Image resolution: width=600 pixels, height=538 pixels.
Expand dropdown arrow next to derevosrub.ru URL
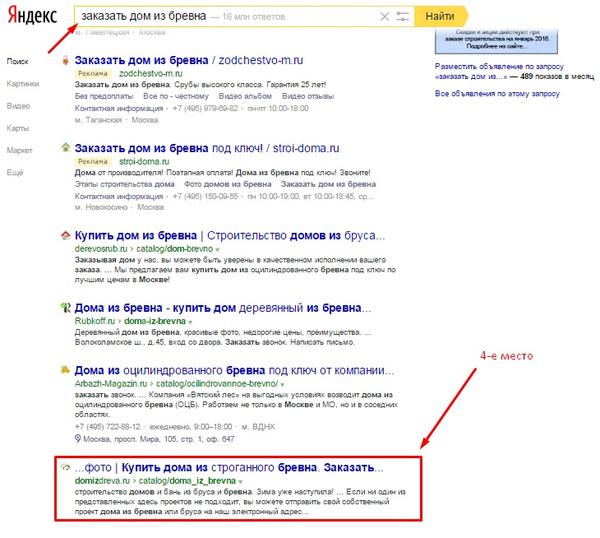217,249
